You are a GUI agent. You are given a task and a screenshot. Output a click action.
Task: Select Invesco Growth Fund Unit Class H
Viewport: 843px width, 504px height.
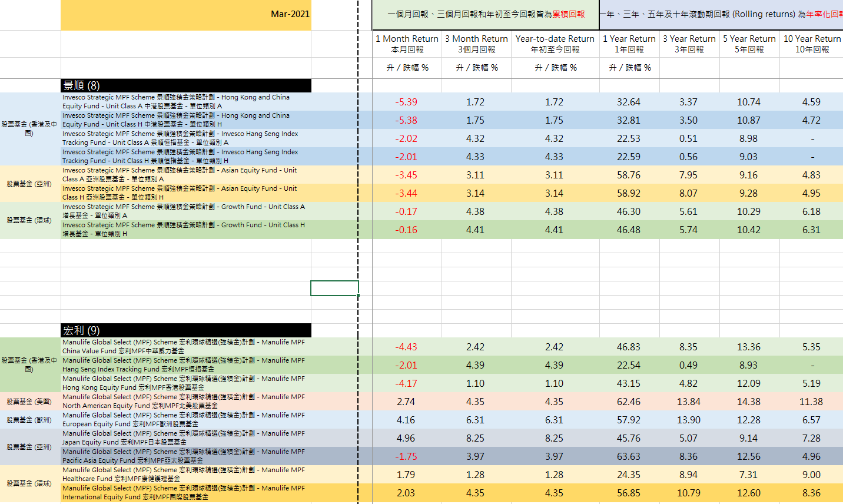coord(186,230)
